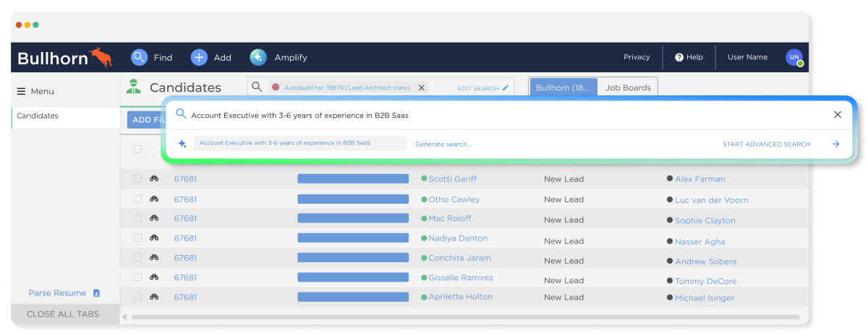868x336 pixels.
Task: Preview Nadiya Danton row with binoculars icon
Action: (x=154, y=238)
